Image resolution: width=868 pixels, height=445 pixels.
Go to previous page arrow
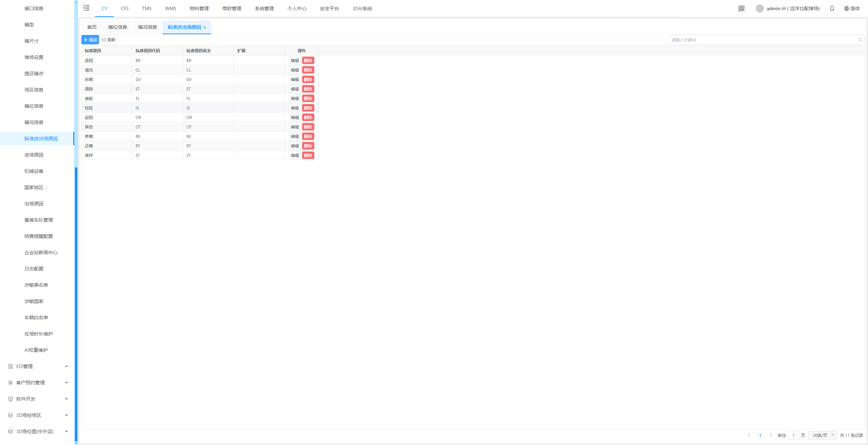(x=749, y=435)
